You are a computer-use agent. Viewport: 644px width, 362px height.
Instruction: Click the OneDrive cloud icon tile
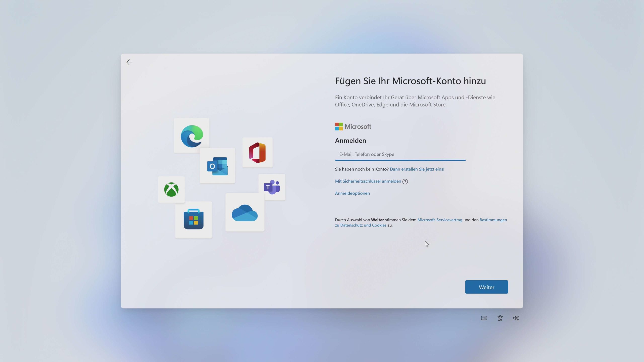(x=245, y=213)
